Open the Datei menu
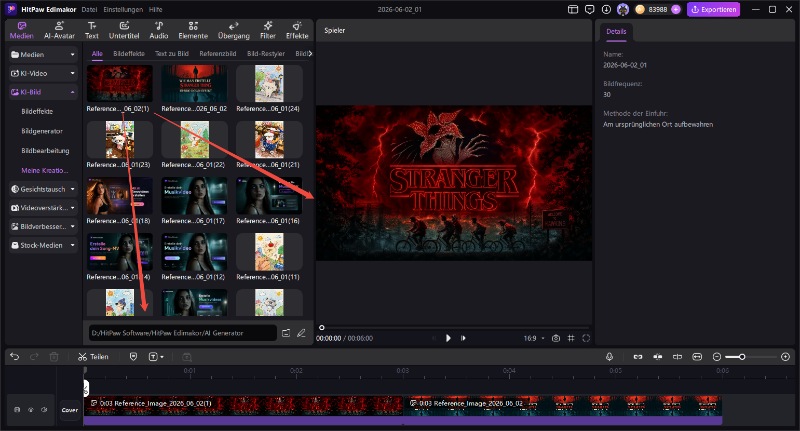 point(89,9)
